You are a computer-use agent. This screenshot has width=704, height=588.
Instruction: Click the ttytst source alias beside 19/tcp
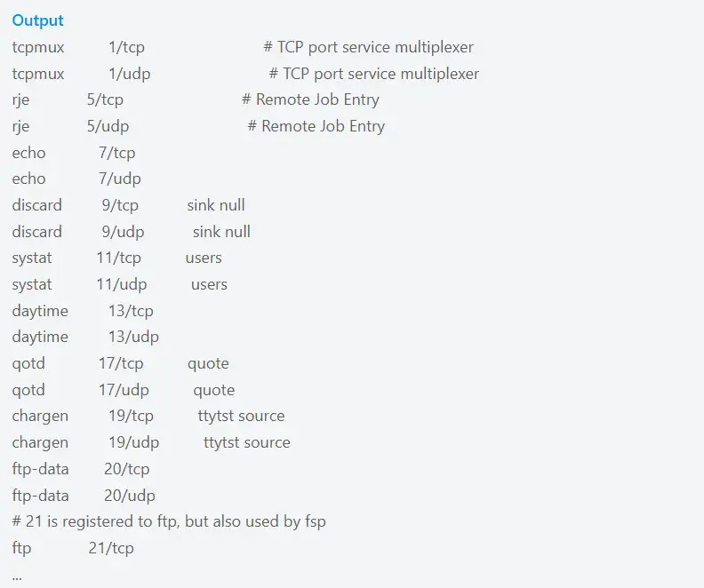click(241, 416)
